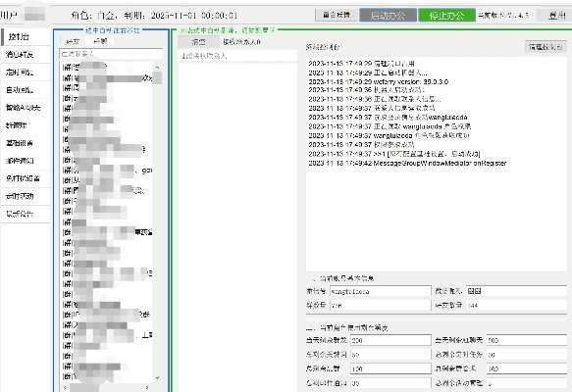Screen dimensions: 572x392
Task: Switch to the 好友 contacts tab
Action: (73, 41)
